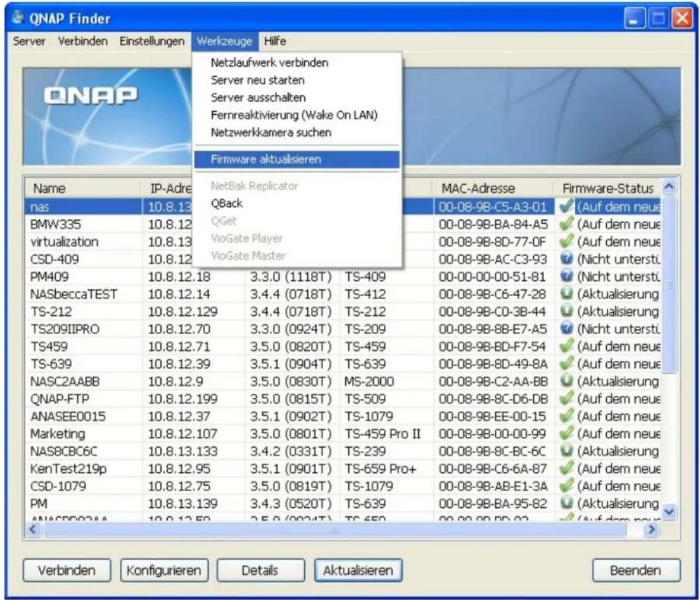Click MAC address 00-08-9B-BD-F7-54
Viewport: 700px width, 600px height.
tap(492, 346)
